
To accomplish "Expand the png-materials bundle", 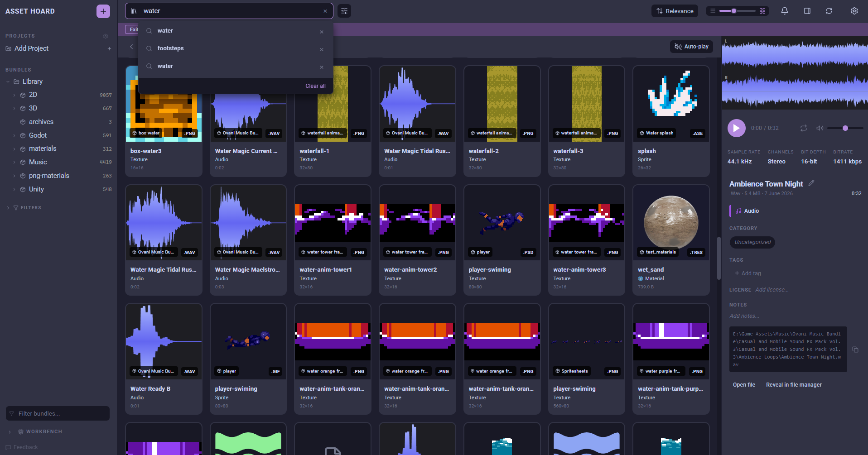I will [x=14, y=176].
